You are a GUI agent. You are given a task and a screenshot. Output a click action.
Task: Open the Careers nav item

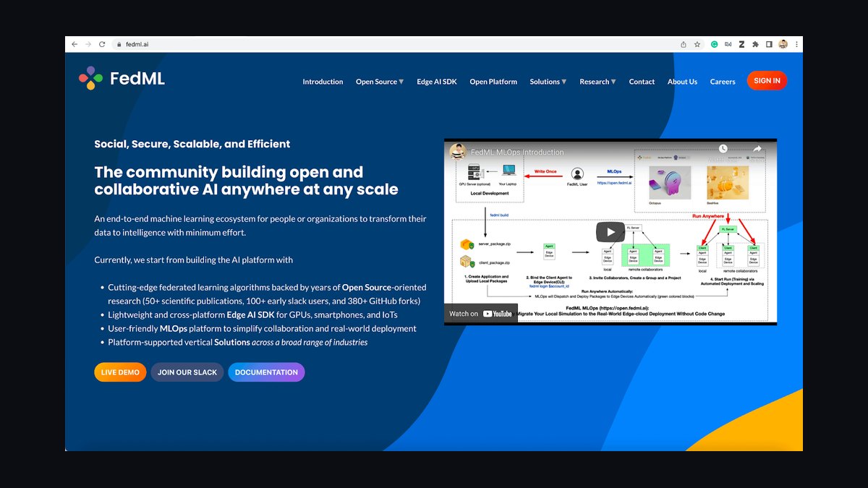click(x=723, y=82)
